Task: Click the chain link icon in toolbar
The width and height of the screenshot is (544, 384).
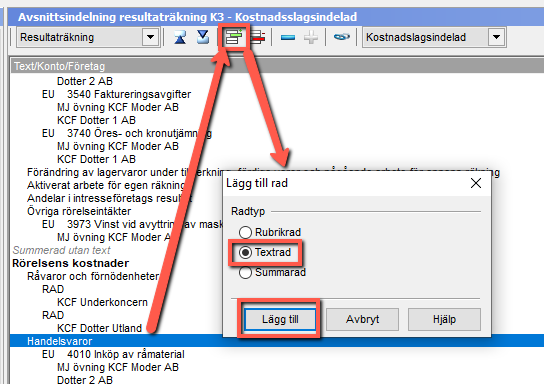Action: (x=342, y=37)
